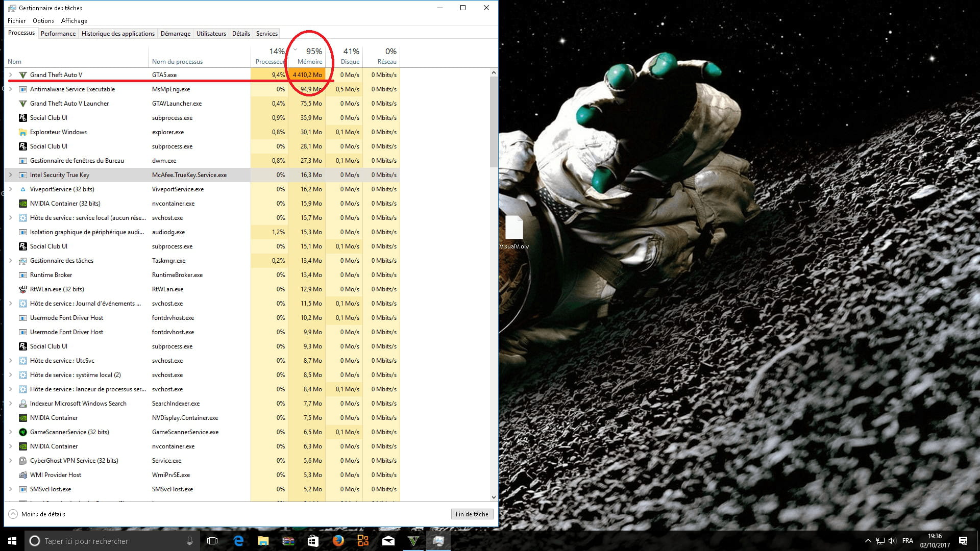Image resolution: width=980 pixels, height=551 pixels.
Task: Click the Antimalware Service Executable icon
Action: (23, 89)
